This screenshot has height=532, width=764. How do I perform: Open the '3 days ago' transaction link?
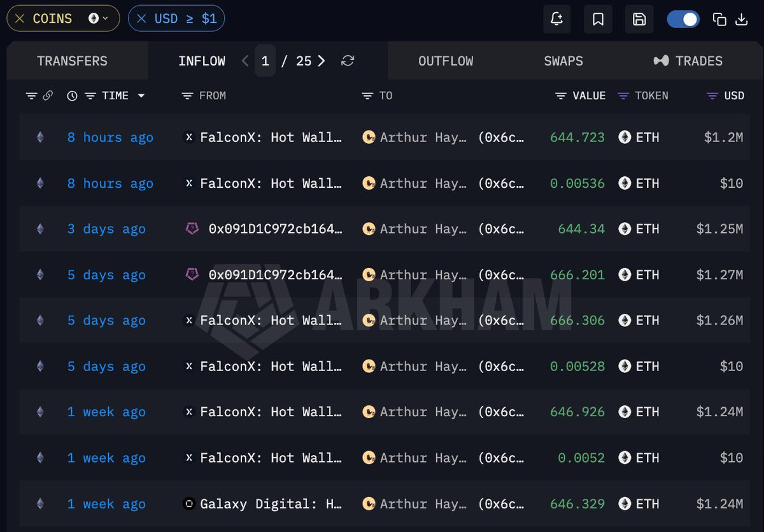point(106,229)
